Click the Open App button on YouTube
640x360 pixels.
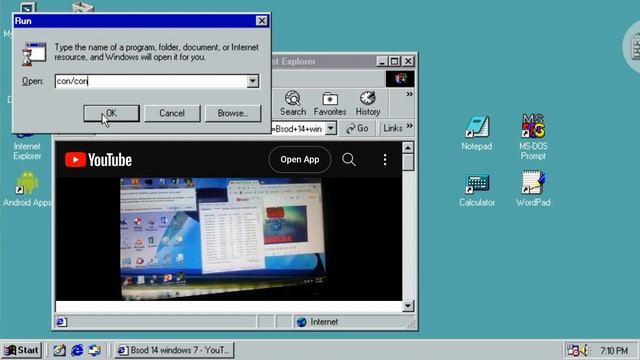pyautogui.click(x=300, y=160)
